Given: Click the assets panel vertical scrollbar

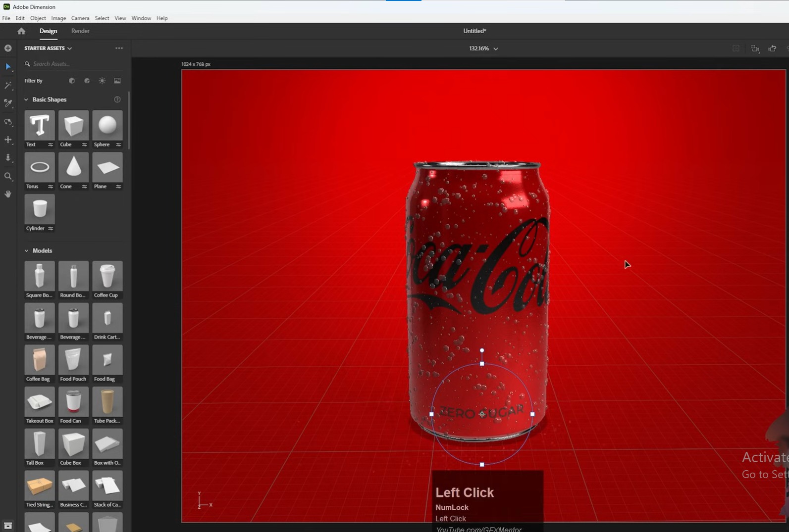Looking at the screenshot, I should [129, 120].
